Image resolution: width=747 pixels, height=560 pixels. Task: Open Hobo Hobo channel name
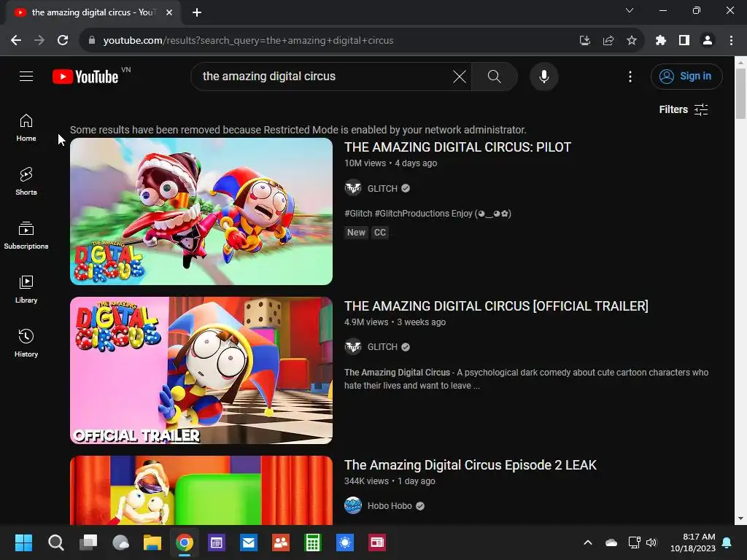390,506
